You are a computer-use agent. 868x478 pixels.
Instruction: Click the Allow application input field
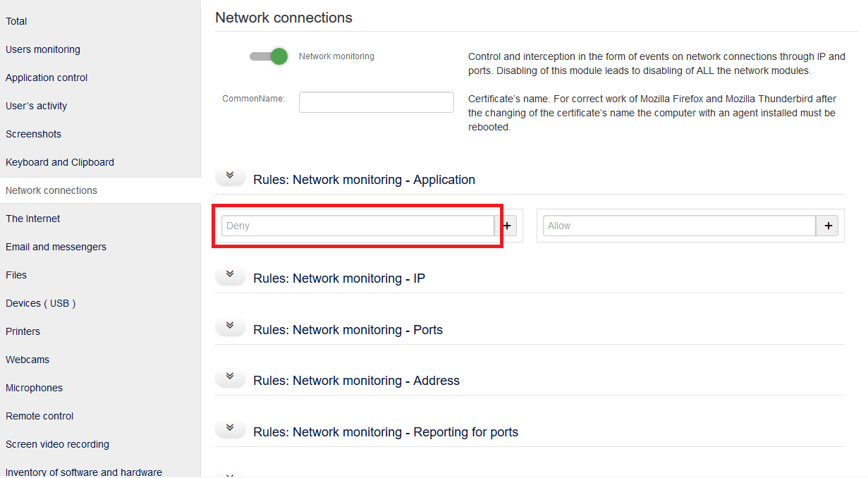679,226
